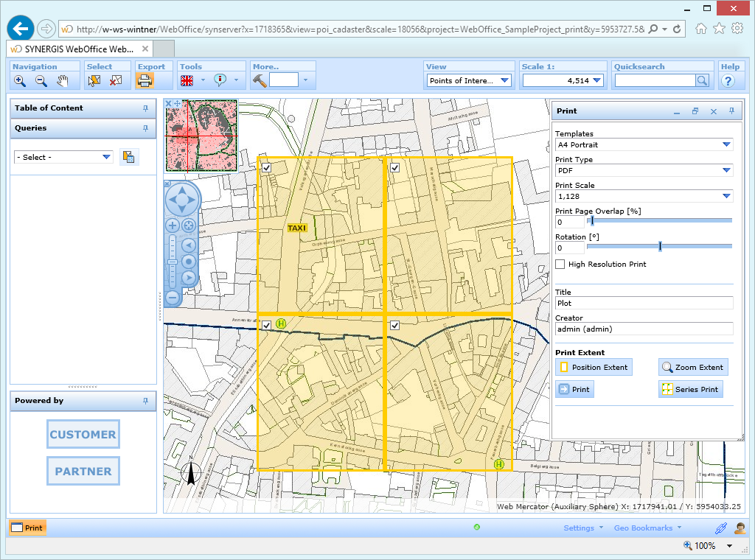Screen dimensions: 755x560
Task: Click the Series Print button
Action: [x=690, y=389]
